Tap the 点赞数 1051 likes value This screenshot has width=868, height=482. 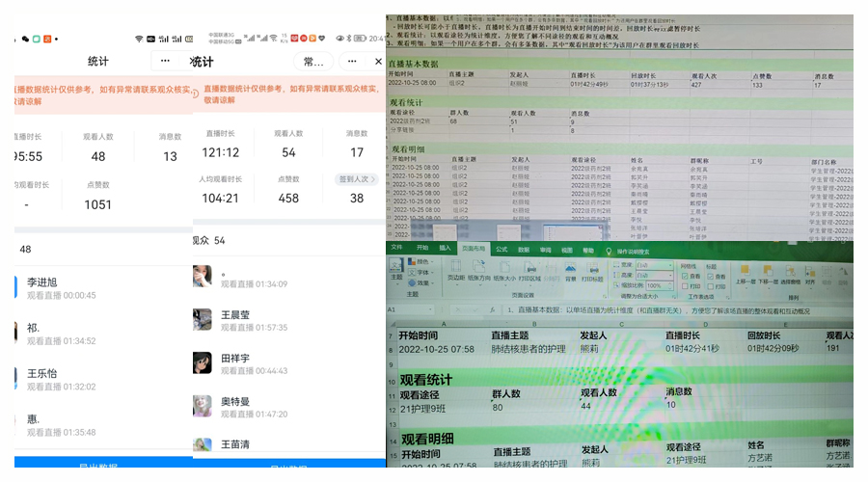98,204
